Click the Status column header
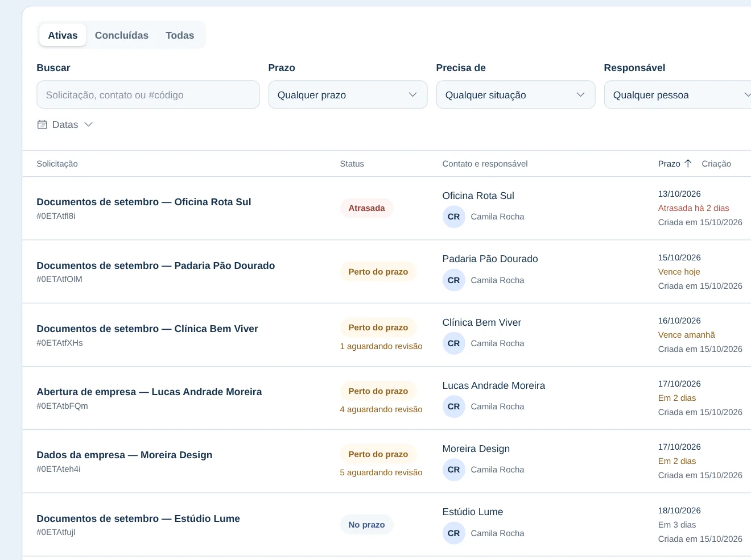 (x=352, y=164)
